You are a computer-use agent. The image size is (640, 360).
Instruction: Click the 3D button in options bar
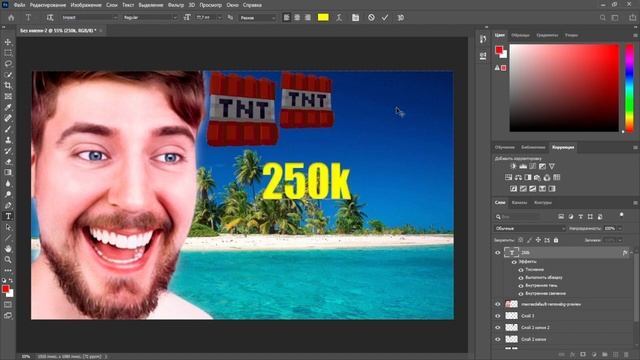(x=400, y=18)
